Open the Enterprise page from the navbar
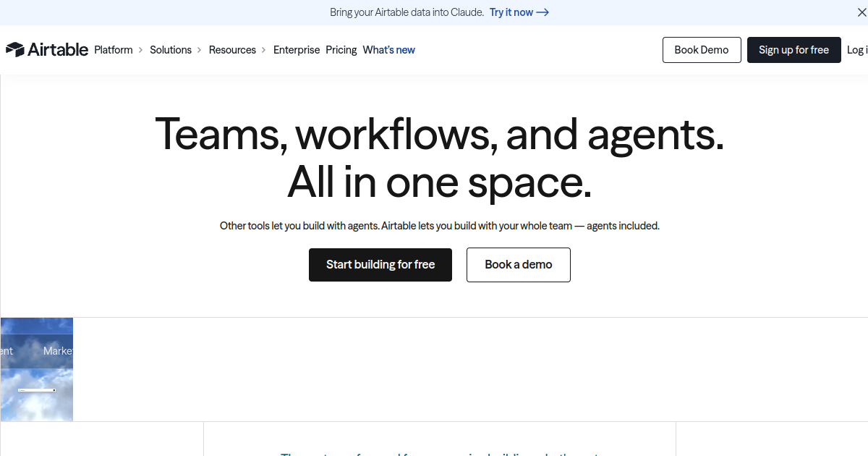Screen dimensions: 868x456 click(x=297, y=50)
